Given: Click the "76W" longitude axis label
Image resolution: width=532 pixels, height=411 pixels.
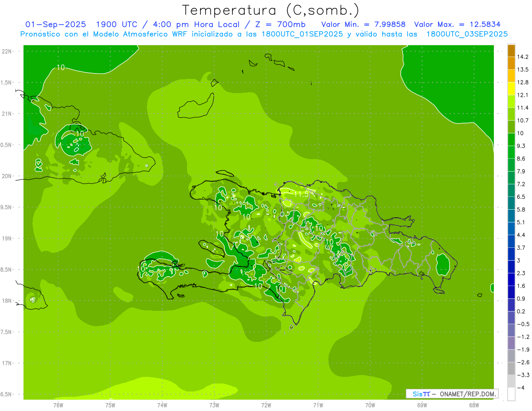Looking at the screenshot, I should click(x=58, y=405).
